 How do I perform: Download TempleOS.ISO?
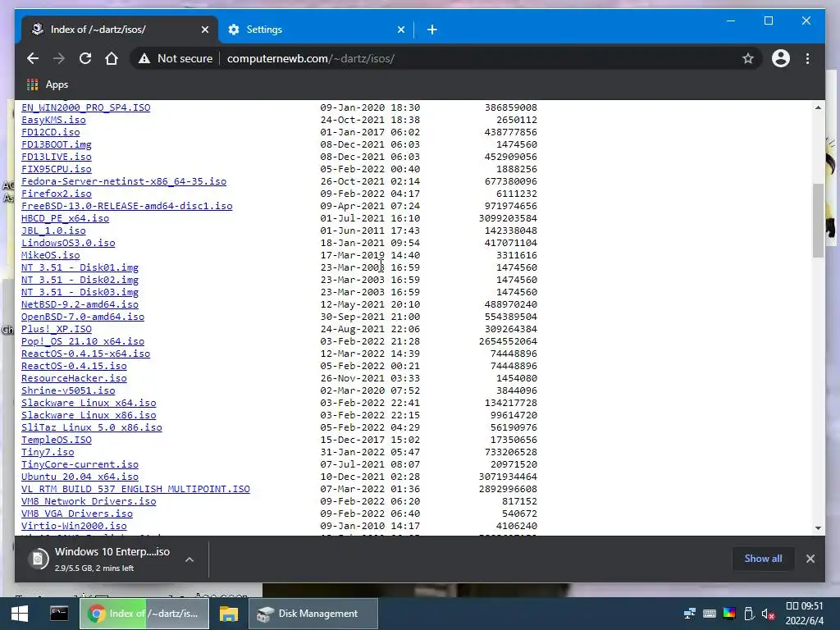coord(57,441)
